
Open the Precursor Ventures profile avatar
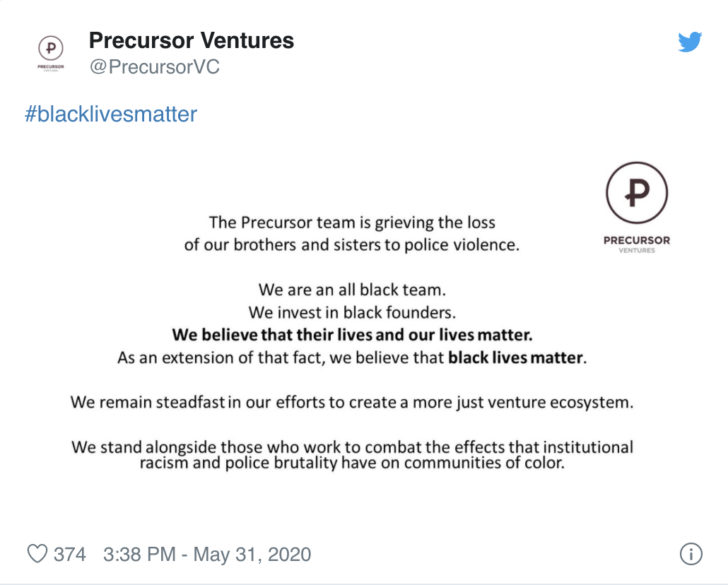(x=51, y=53)
